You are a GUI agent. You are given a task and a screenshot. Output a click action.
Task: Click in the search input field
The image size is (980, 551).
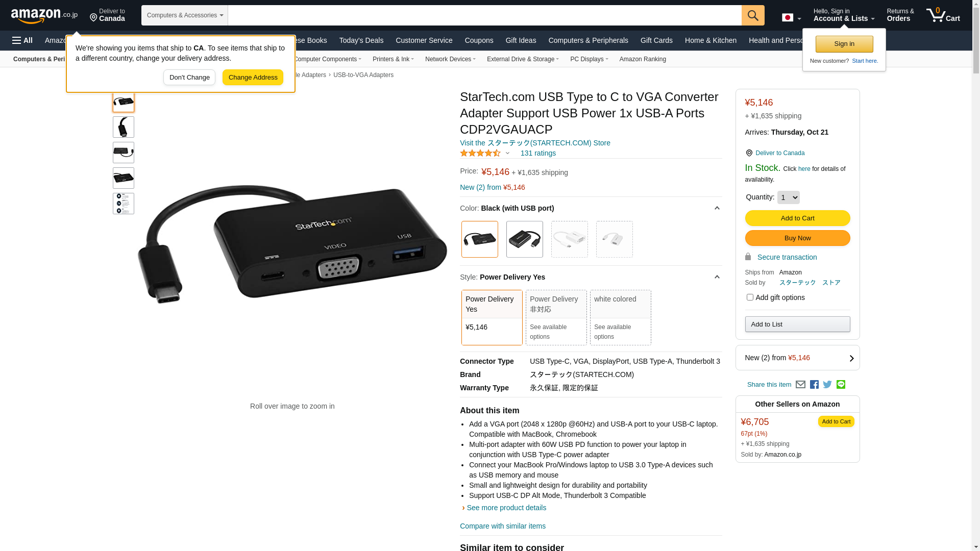(484, 15)
